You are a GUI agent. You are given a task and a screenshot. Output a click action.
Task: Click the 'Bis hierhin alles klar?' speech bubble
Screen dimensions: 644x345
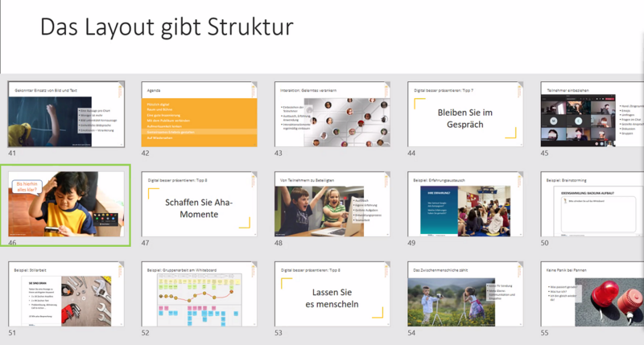(x=27, y=187)
